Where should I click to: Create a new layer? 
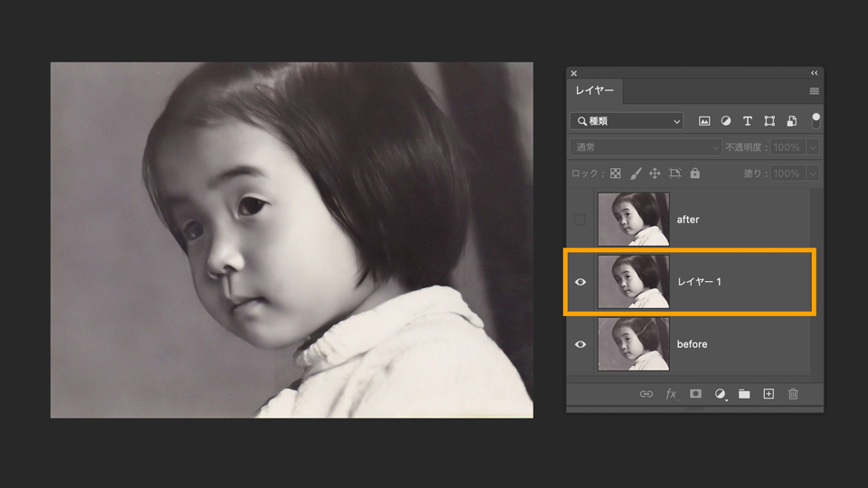(x=769, y=394)
